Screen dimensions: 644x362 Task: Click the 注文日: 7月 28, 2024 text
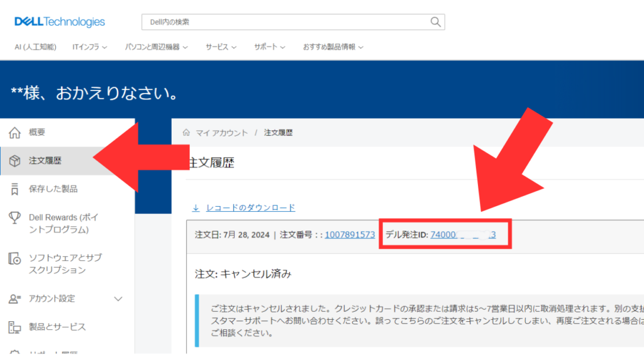pos(232,235)
